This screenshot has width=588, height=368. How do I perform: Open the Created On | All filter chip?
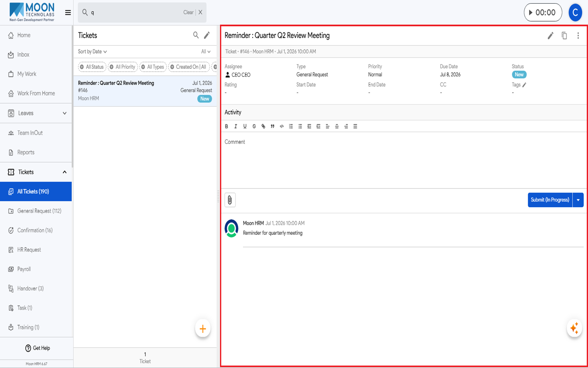pos(189,67)
